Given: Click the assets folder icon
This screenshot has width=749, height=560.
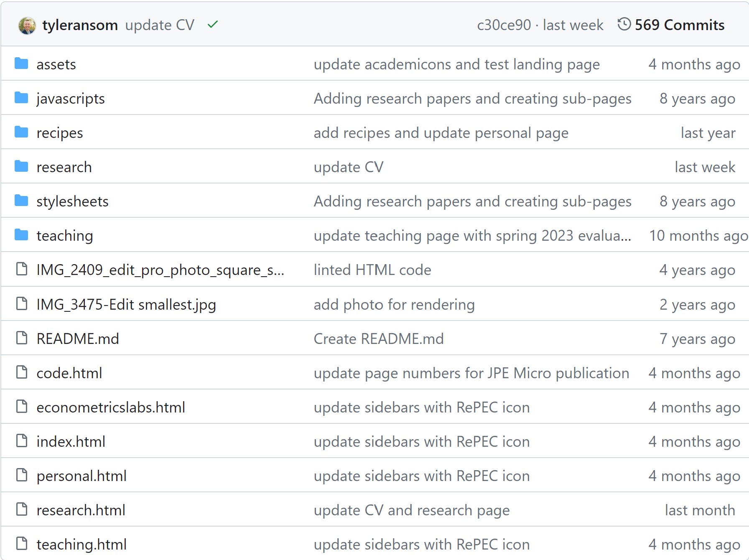Looking at the screenshot, I should (x=21, y=64).
